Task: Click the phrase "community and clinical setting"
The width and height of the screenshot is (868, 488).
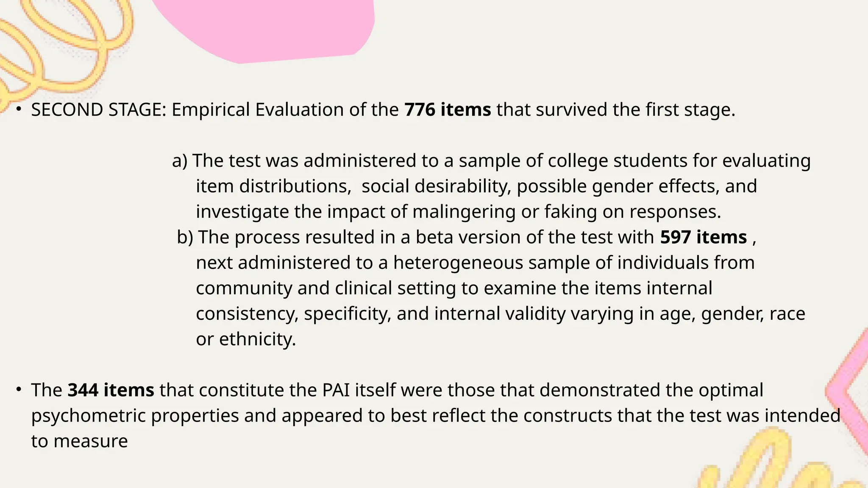Action: tap(326, 288)
